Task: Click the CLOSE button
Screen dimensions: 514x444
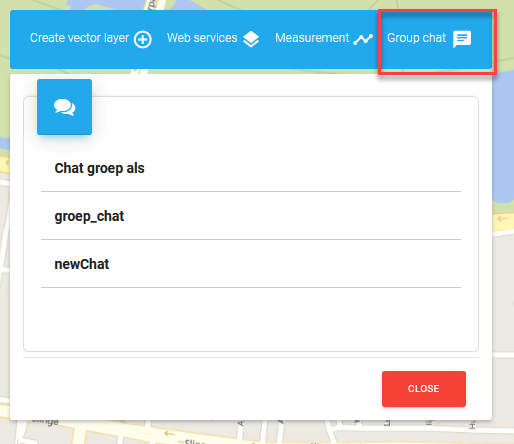Action: 424,389
